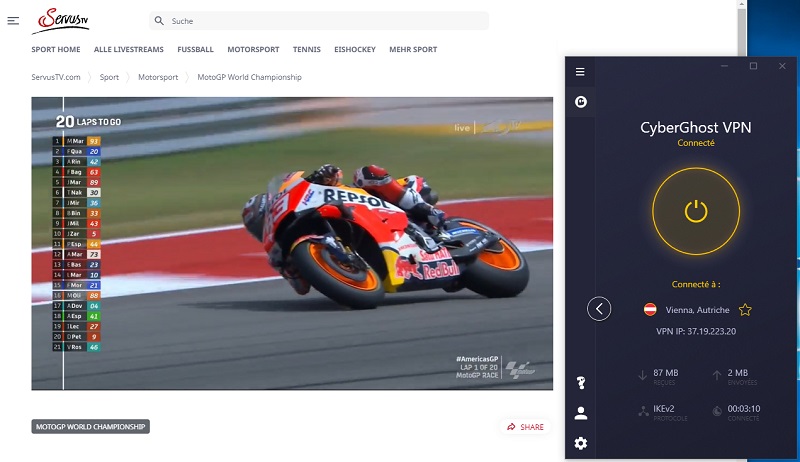Open the SPORT HOME tab
Image resolution: width=800 pixels, height=462 pixels.
tap(56, 49)
